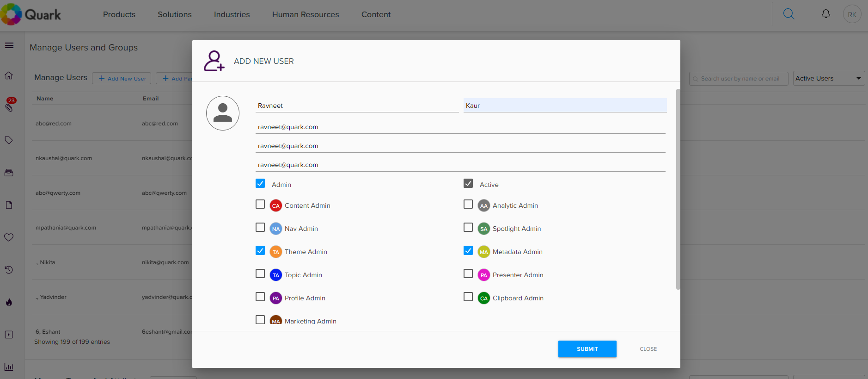Select the nkaushal@quark.com name cell
This screenshot has width=868, height=379.
click(x=64, y=158)
